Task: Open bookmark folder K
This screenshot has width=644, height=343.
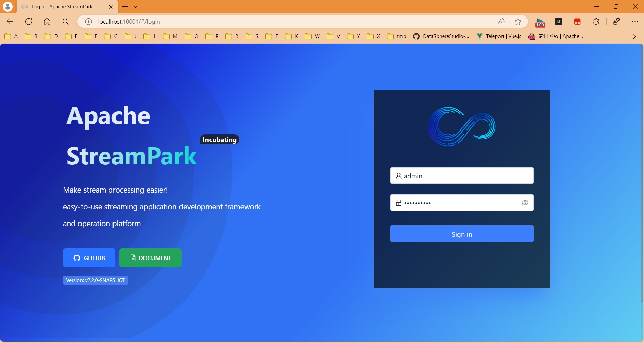Action: (x=292, y=36)
